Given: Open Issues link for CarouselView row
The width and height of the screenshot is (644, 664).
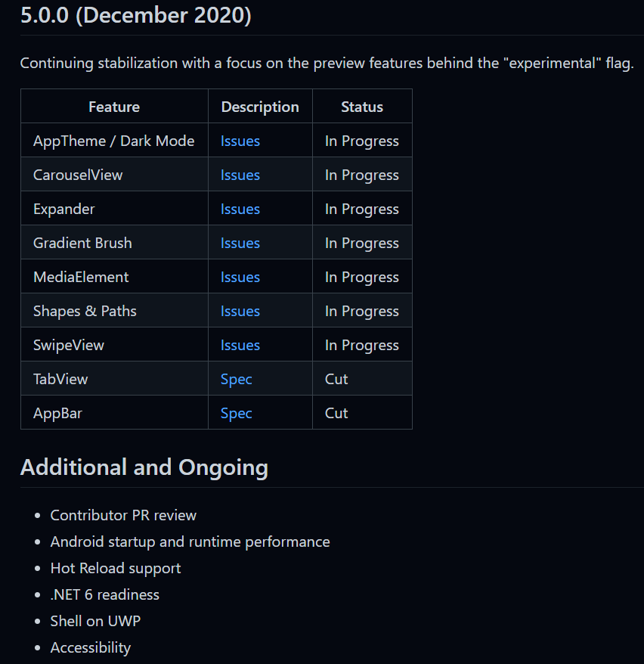Looking at the screenshot, I should pos(240,175).
